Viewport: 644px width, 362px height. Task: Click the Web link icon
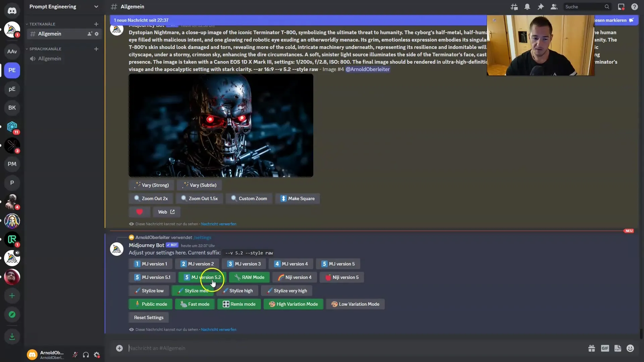(x=172, y=212)
